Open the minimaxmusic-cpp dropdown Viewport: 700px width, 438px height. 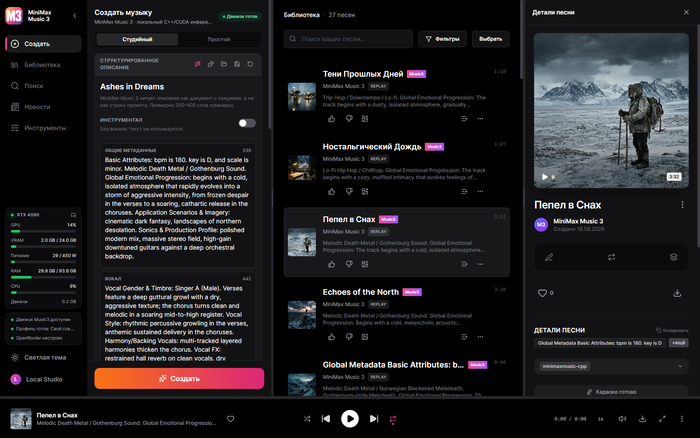(611, 366)
